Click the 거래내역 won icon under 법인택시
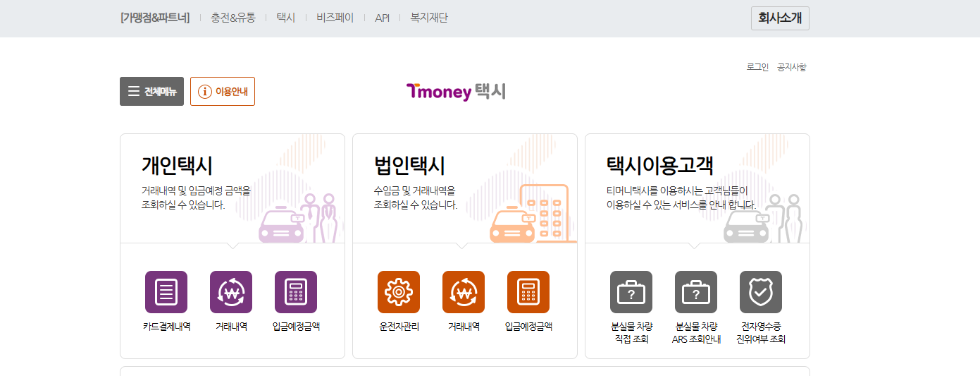 pos(464,292)
